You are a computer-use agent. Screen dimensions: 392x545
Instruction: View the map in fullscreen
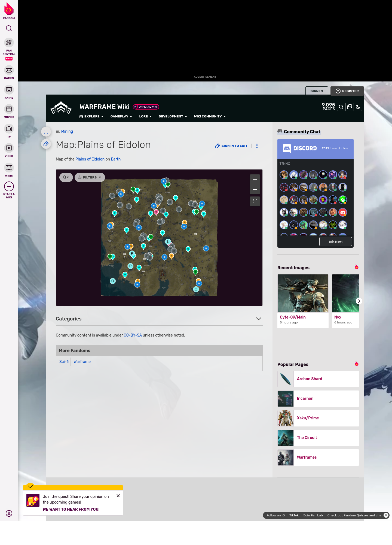255,201
